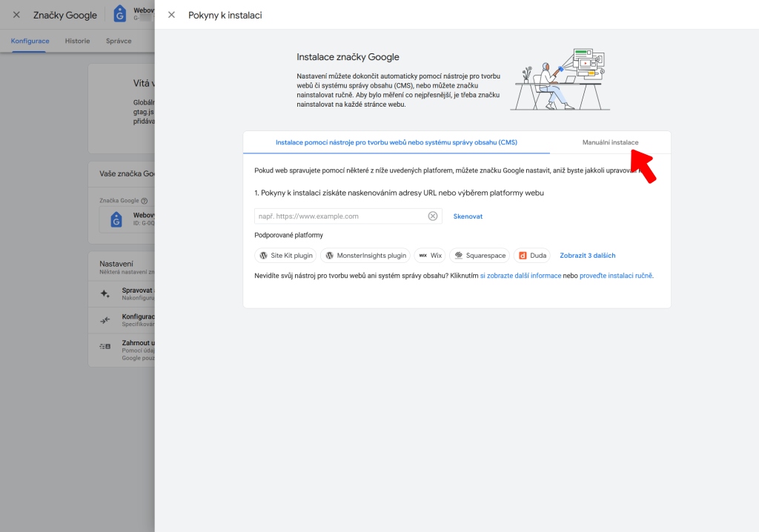Click the web tag icon under Vaše značka
759x532 pixels.
pos(116,220)
